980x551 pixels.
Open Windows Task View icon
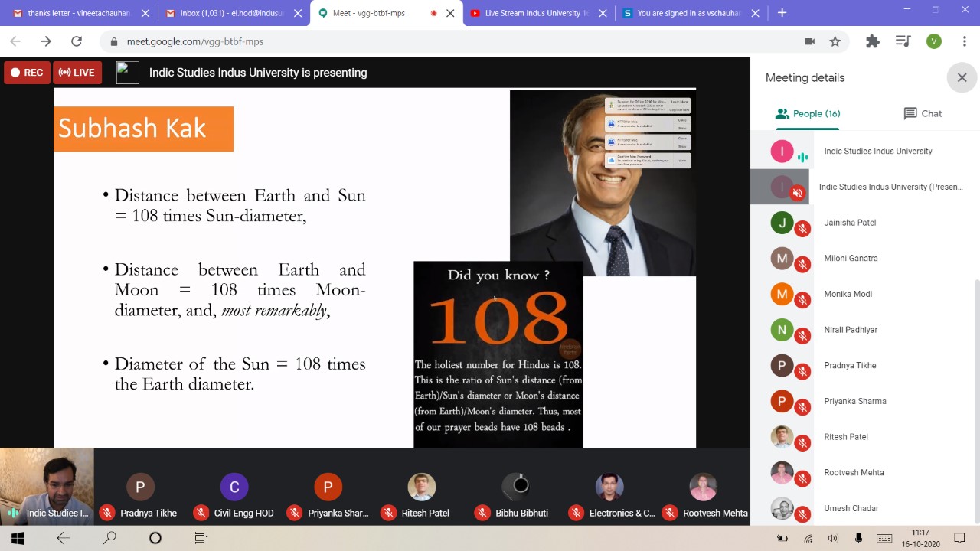click(x=201, y=538)
